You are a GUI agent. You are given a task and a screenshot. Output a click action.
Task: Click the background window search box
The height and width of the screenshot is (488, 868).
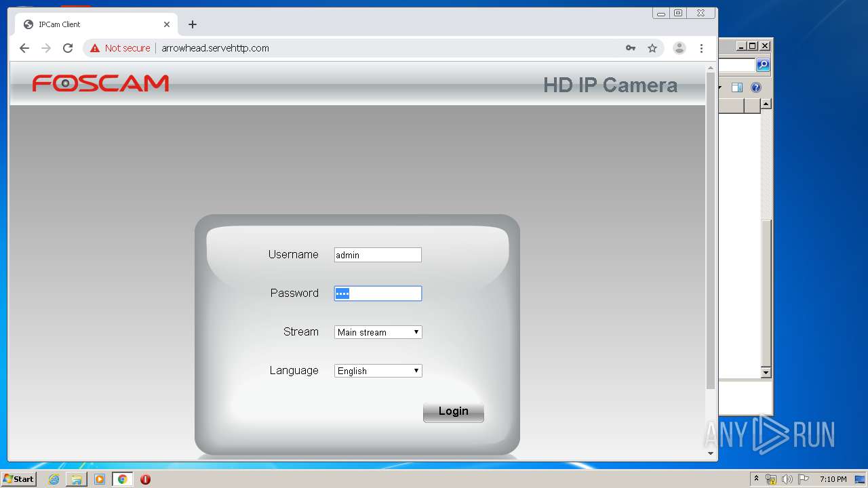click(737, 65)
